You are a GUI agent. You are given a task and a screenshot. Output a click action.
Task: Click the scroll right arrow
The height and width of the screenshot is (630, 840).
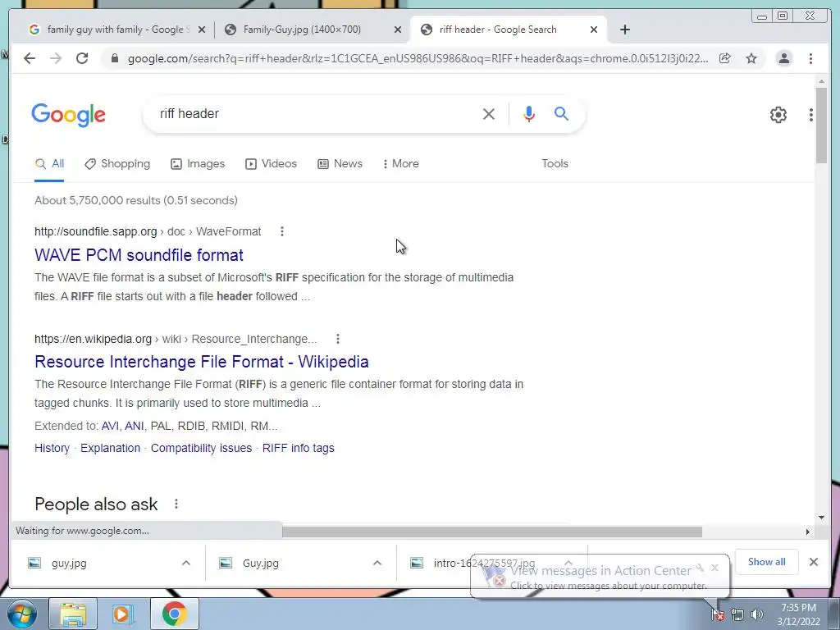[807, 532]
